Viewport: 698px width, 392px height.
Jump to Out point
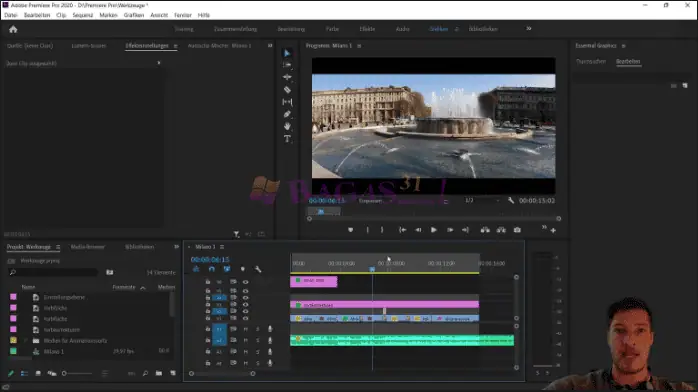pos(466,230)
